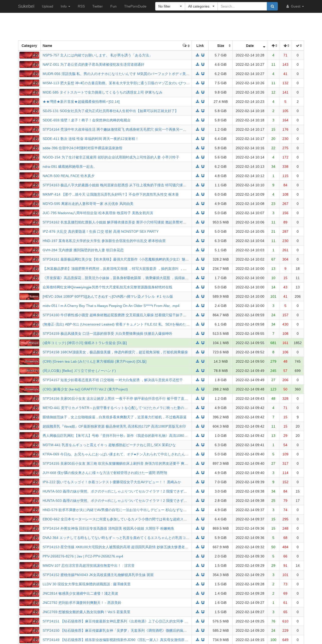This screenshot has height=644, width=322.
Task: Click the Manga category icon
Action: 29,343
